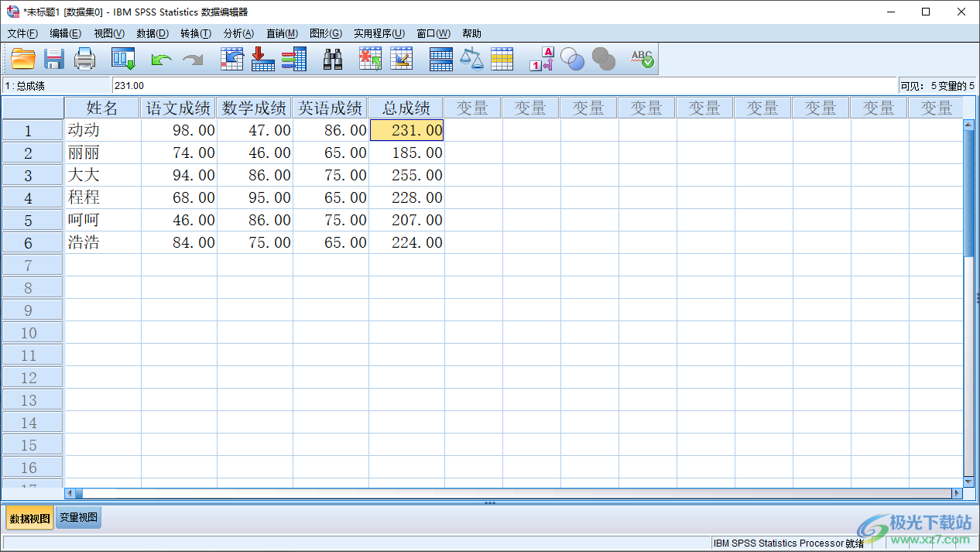Open the 直销(M) menu

[x=282, y=33]
